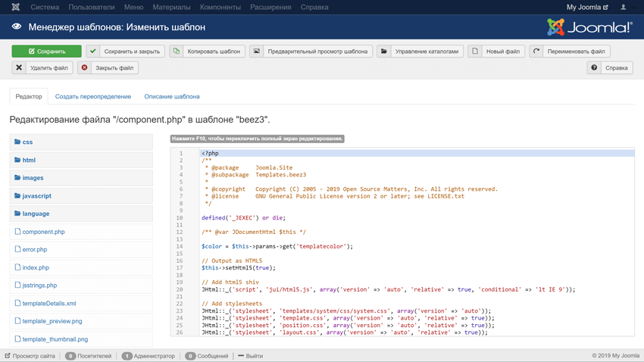Click the file icon next to template_preview.png

17,321
